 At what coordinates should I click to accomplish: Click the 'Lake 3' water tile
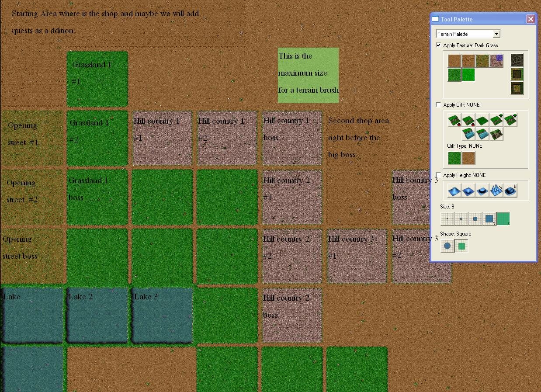click(162, 315)
